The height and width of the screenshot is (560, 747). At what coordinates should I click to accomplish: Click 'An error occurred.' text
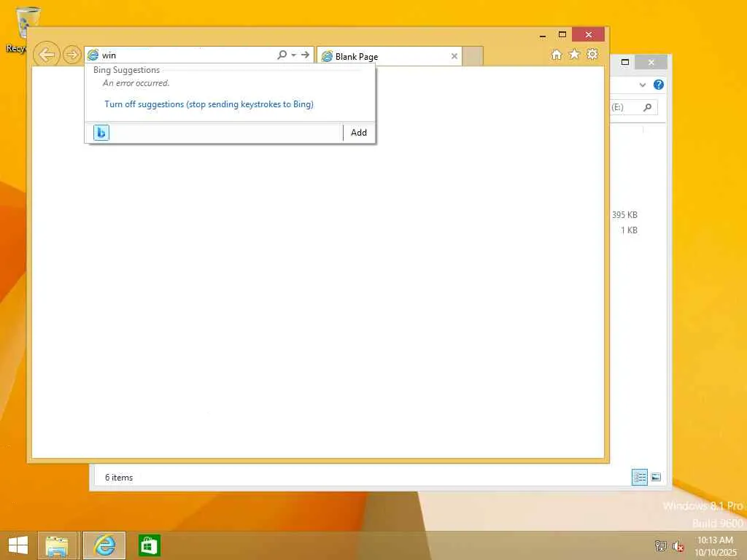[136, 83]
